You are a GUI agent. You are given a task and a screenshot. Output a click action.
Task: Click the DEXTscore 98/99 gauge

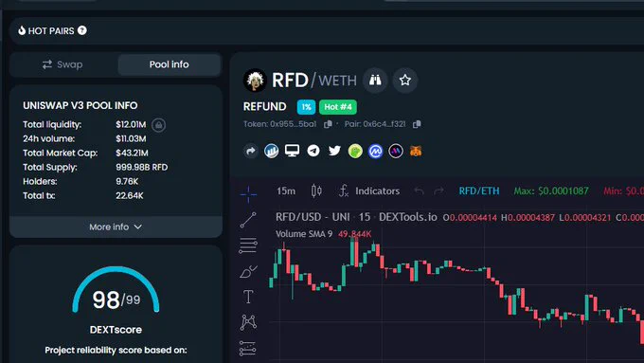[116, 290]
